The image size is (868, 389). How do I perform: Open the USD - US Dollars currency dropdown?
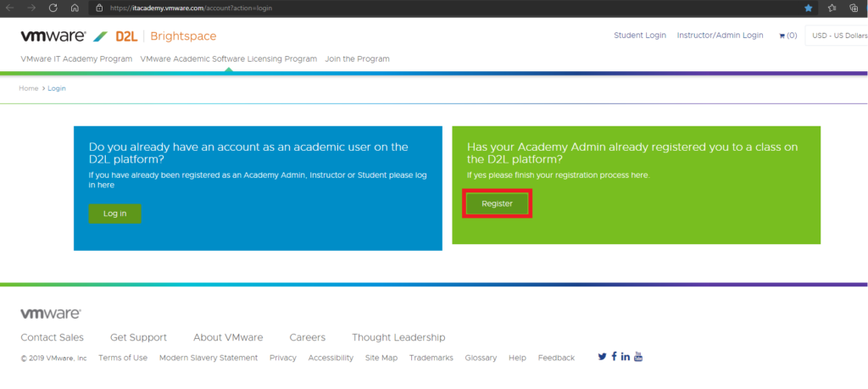[837, 36]
